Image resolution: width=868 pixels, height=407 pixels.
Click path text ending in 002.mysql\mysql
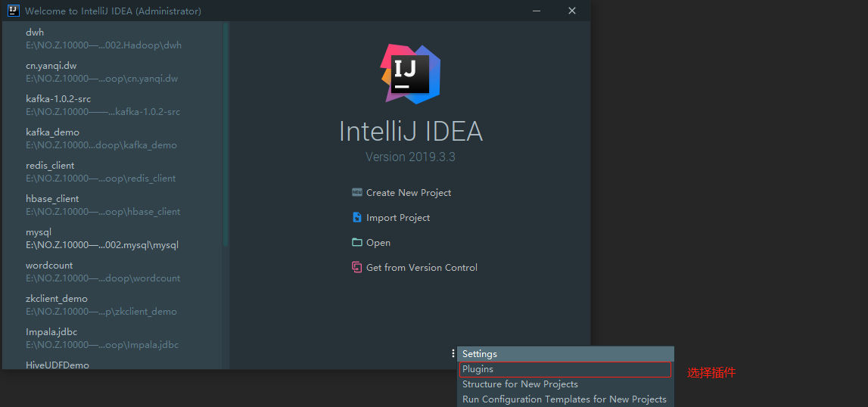(x=102, y=245)
